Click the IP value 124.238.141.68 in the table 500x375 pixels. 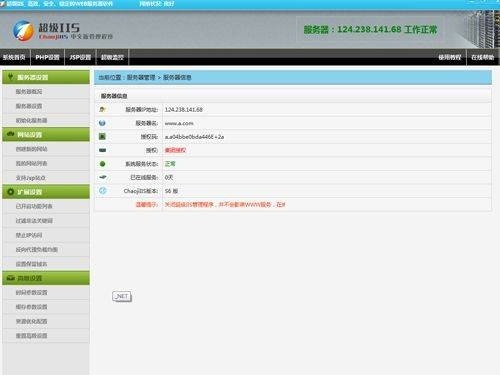tap(184, 110)
